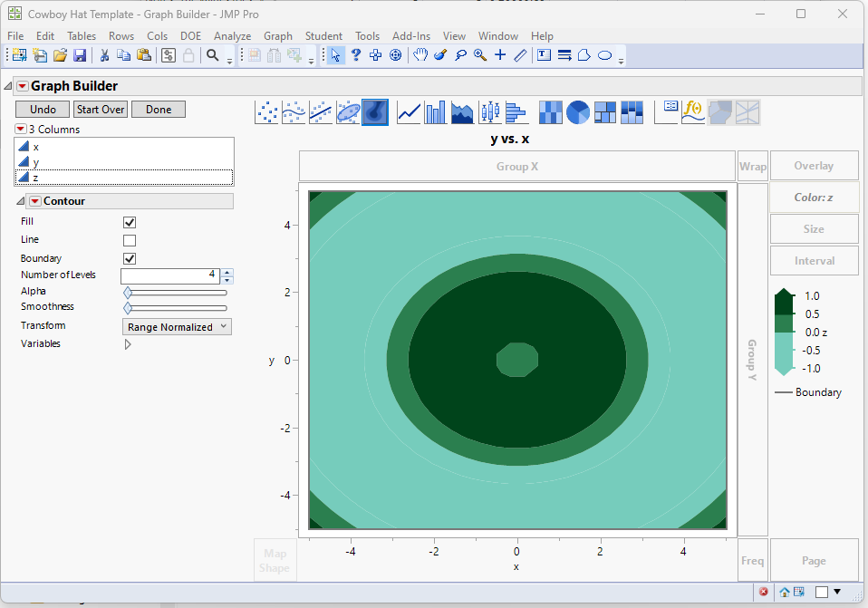868x608 pixels.
Task: Click the Smoothness slider handle
Action: pyautogui.click(x=128, y=309)
